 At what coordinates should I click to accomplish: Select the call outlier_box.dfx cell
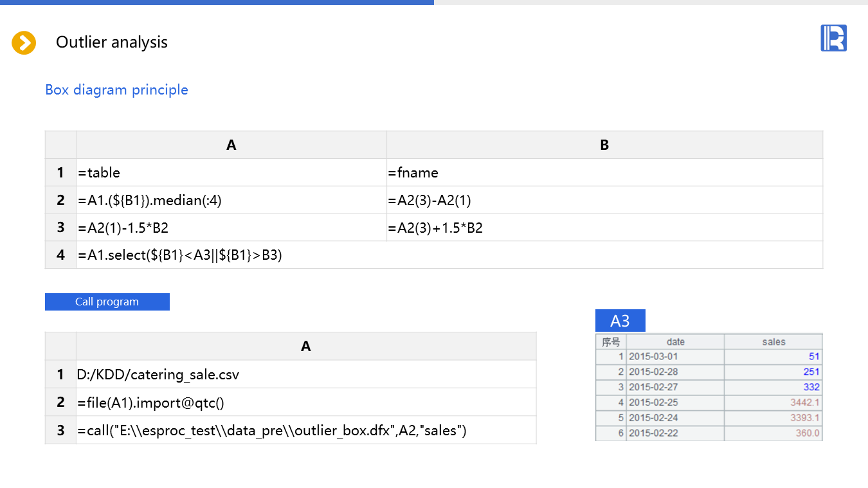305,430
